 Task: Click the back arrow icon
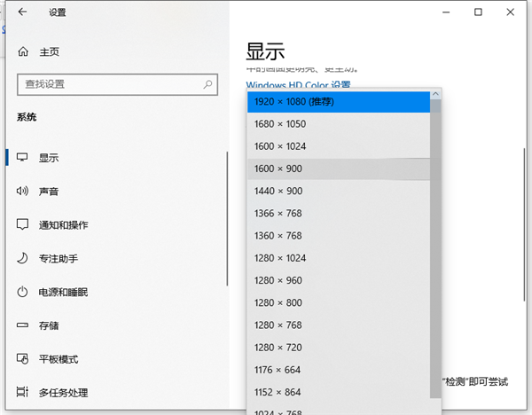[21, 12]
